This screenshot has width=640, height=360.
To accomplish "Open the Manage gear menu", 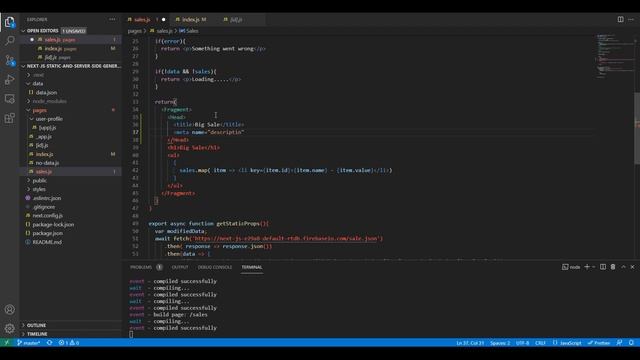I will [x=9, y=328].
